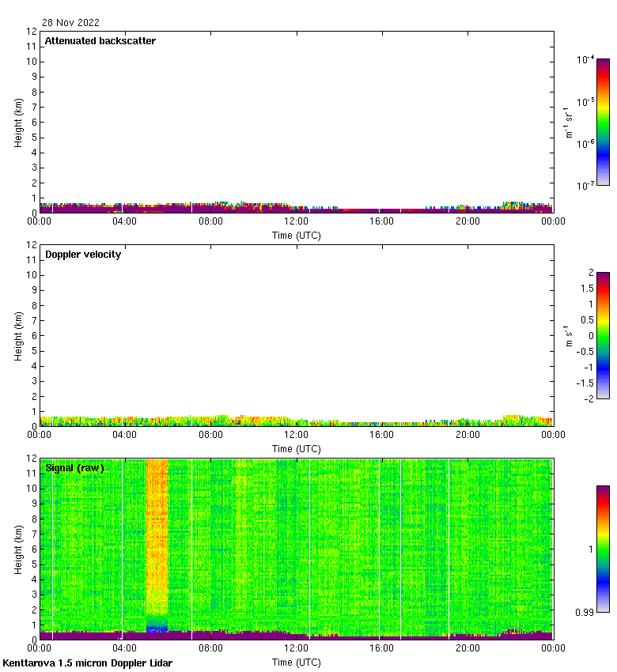
Task: Click the 12:00 tick label under backscatter plot
Action: tap(296, 221)
